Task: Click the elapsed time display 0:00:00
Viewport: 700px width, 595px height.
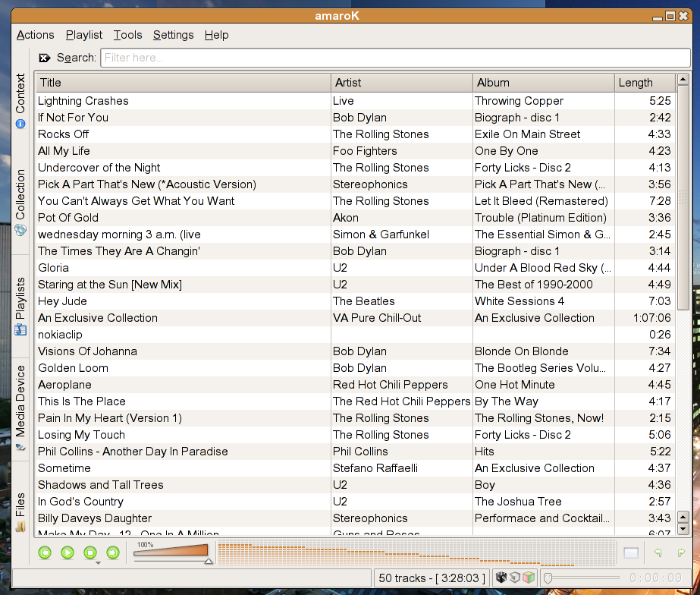Action: pos(655,578)
